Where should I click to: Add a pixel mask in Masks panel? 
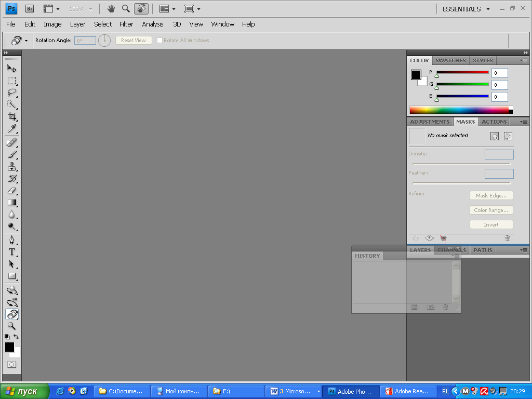495,136
